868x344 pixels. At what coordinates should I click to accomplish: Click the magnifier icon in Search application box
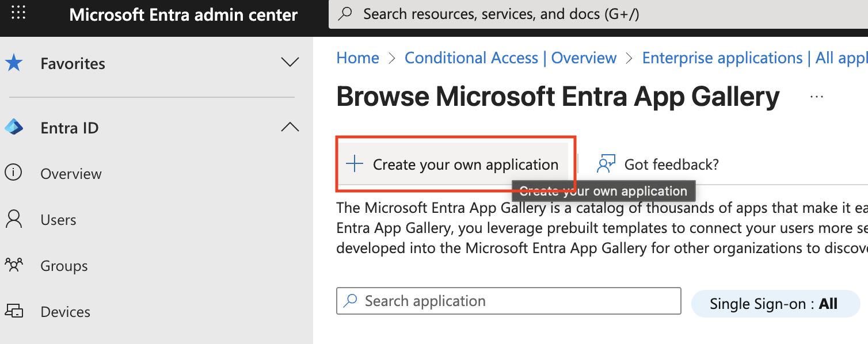(x=349, y=300)
